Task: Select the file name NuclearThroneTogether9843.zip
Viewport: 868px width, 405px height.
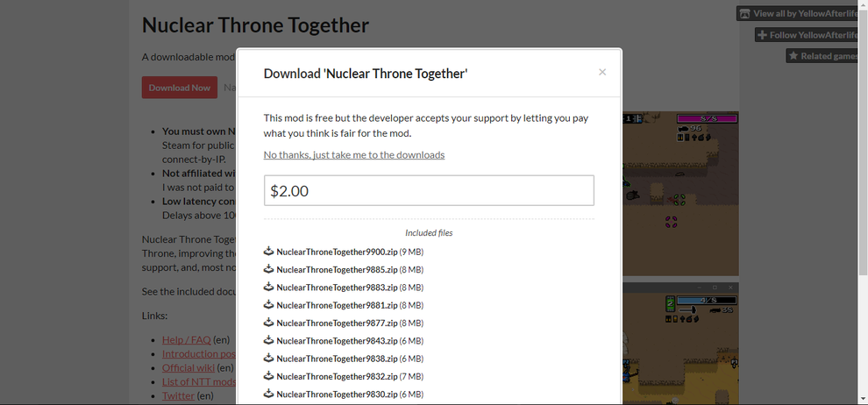Action: click(x=337, y=341)
